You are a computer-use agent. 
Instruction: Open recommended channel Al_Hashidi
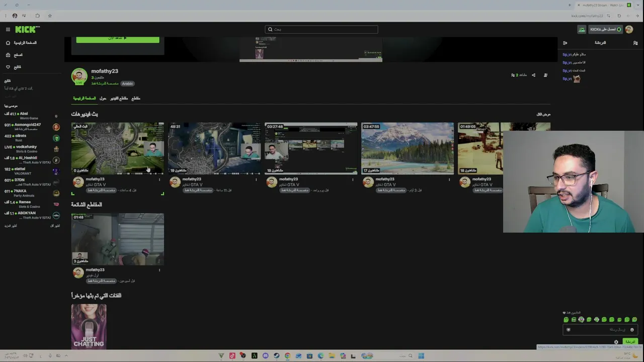pyautogui.click(x=32, y=160)
